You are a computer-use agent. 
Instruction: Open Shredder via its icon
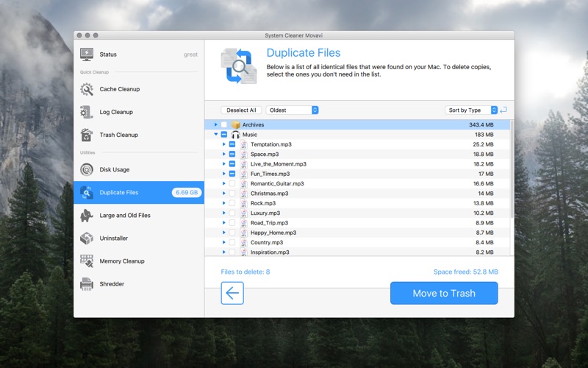pos(87,284)
